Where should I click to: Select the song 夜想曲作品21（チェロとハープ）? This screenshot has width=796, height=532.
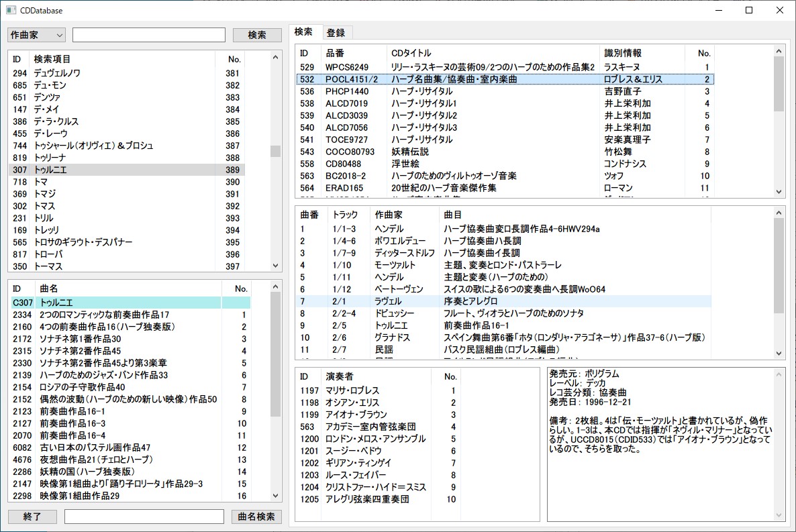pos(101,460)
